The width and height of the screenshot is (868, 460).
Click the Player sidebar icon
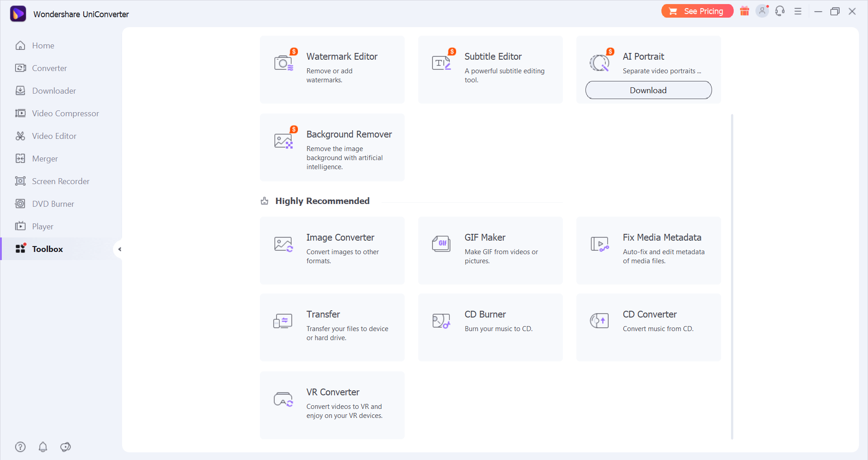click(20, 226)
